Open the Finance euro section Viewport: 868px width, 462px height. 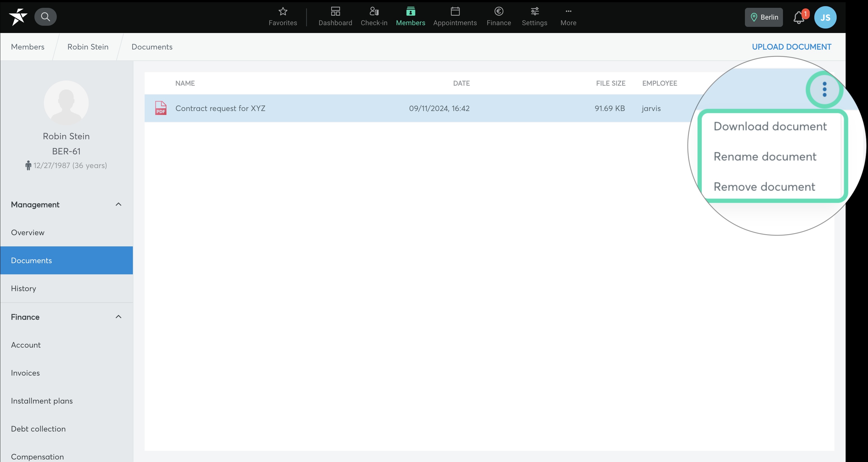(499, 16)
